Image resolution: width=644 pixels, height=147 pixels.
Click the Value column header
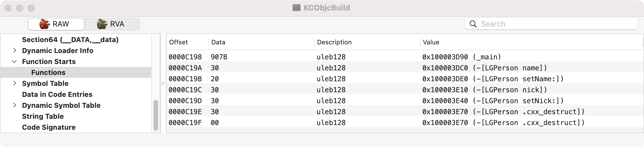[431, 42]
